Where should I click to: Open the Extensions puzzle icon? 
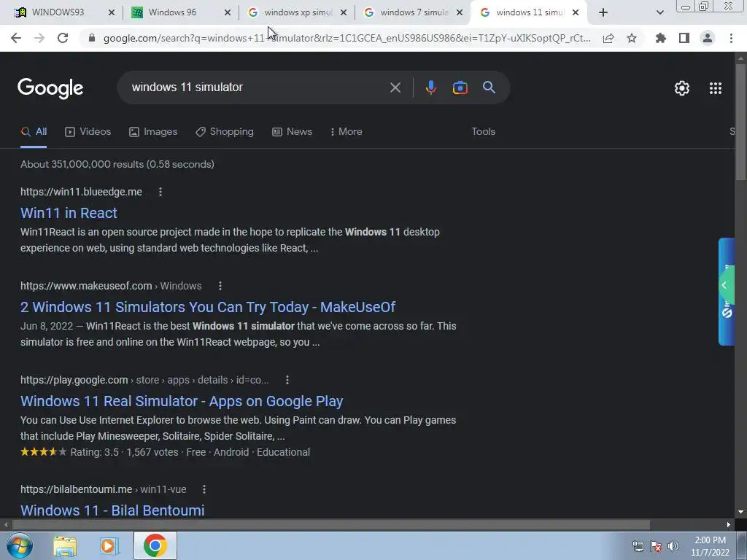click(x=660, y=38)
